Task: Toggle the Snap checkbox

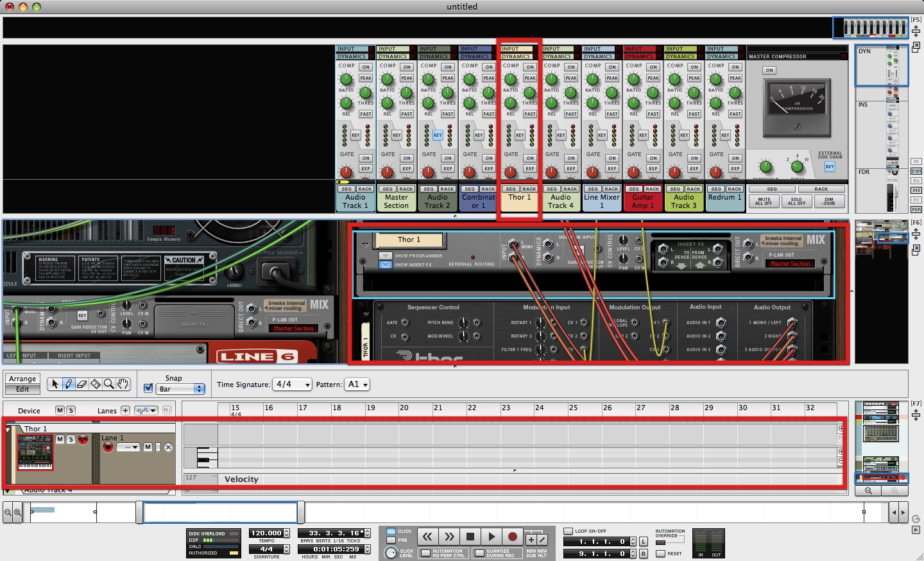Action: [x=148, y=388]
